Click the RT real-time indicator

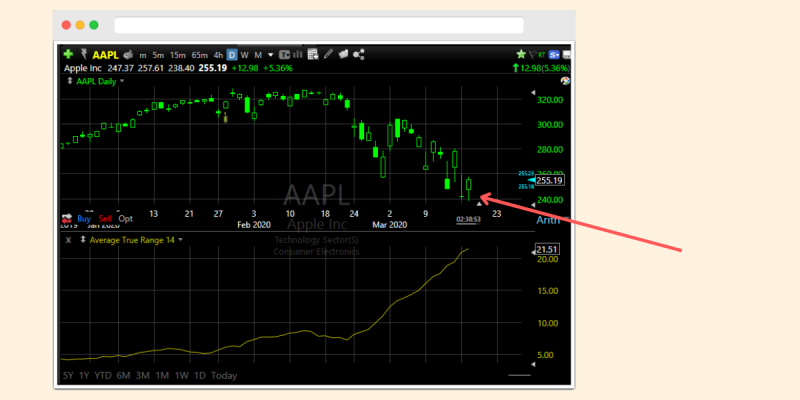pos(542,55)
